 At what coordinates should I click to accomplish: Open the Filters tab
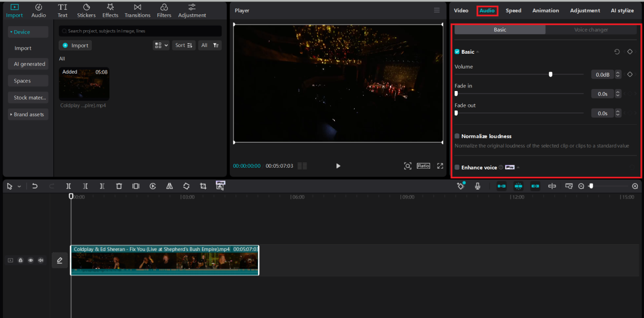click(164, 10)
